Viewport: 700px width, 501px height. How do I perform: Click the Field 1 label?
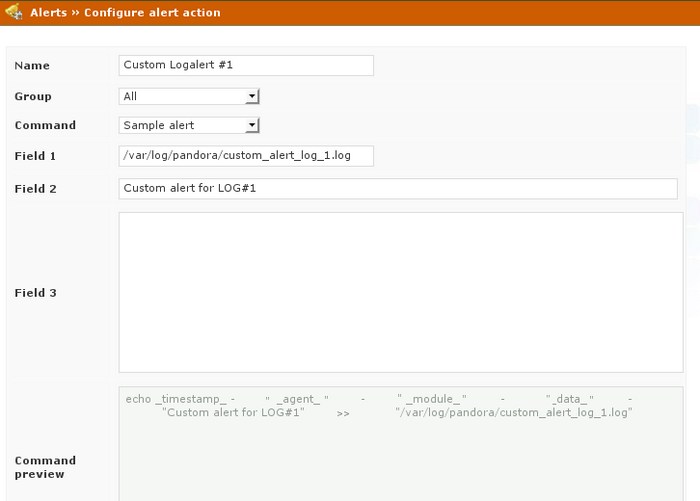pos(35,156)
